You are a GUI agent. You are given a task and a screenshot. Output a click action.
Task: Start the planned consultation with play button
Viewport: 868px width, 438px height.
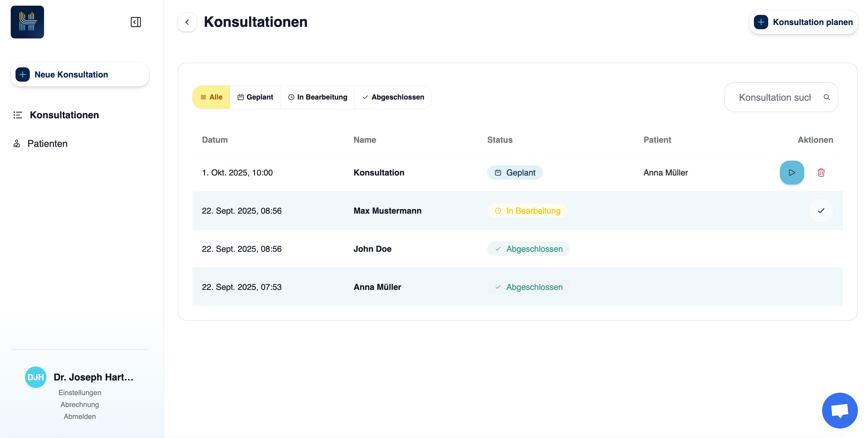[791, 172]
